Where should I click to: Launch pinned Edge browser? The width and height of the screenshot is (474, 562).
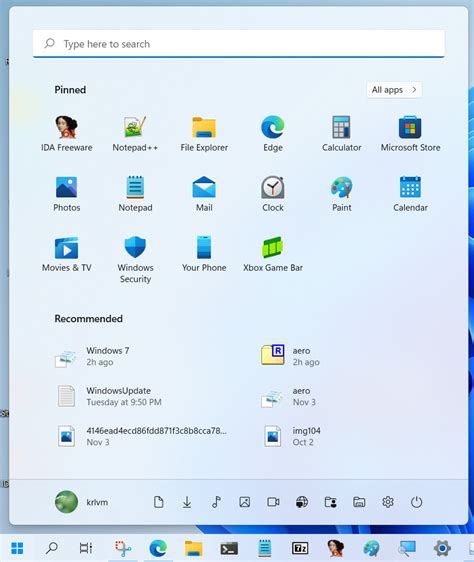click(x=273, y=133)
